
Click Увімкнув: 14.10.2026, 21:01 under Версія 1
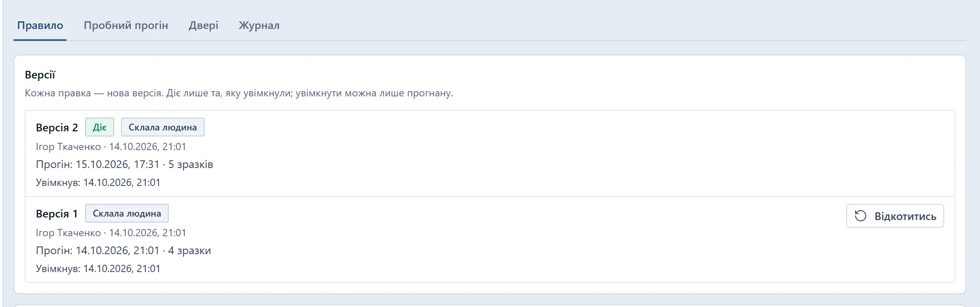98,269
